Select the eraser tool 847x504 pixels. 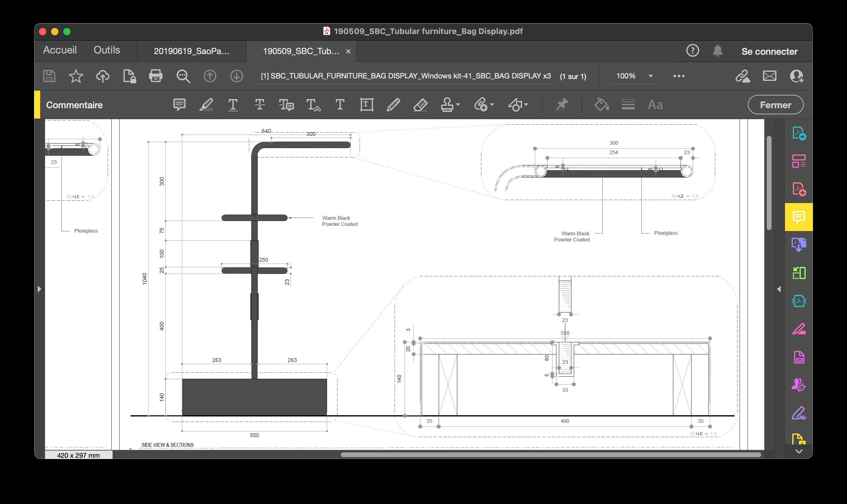[420, 105]
